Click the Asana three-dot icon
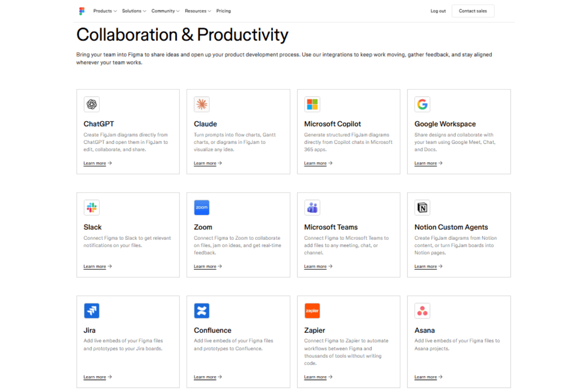The width and height of the screenshot is (588, 392). 422,311
